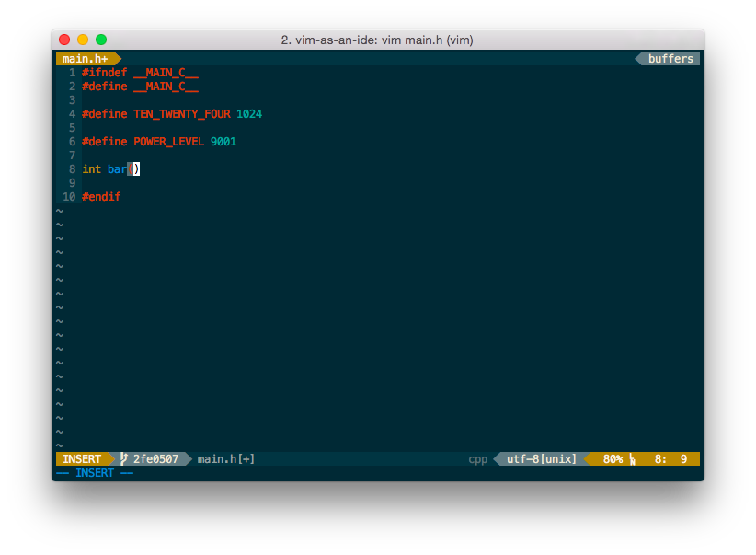The height and width of the screenshot is (555, 756).
Task: Click the utf-8[unix] encoding indicator
Action: tap(542, 458)
